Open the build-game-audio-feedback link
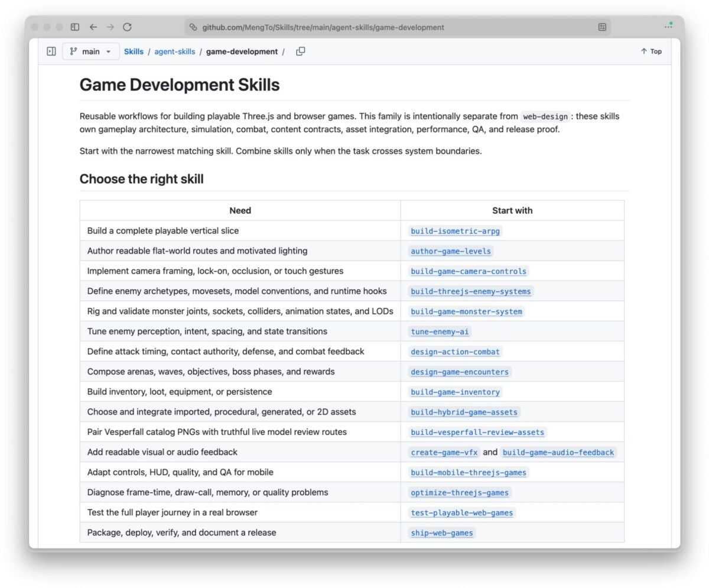 click(x=558, y=452)
